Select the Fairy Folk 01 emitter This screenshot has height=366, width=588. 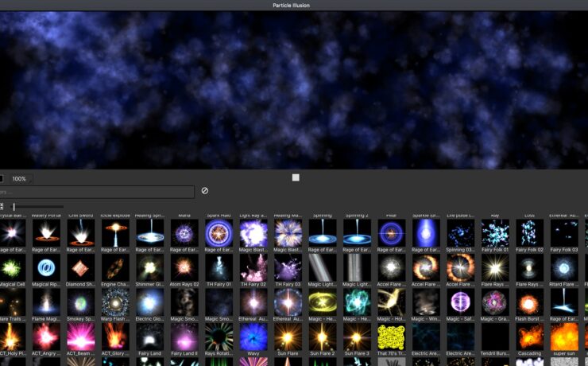pyautogui.click(x=495, y=233)
